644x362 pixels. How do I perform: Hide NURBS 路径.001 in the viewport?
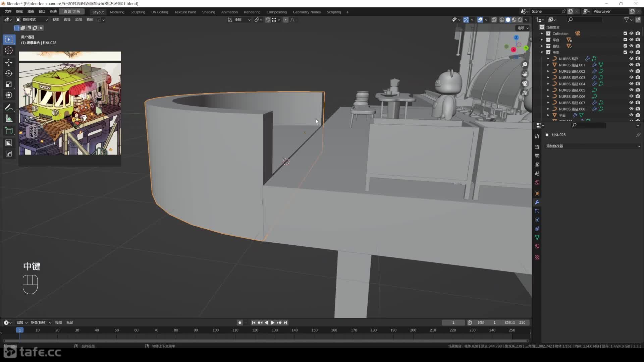coord(631,65)
